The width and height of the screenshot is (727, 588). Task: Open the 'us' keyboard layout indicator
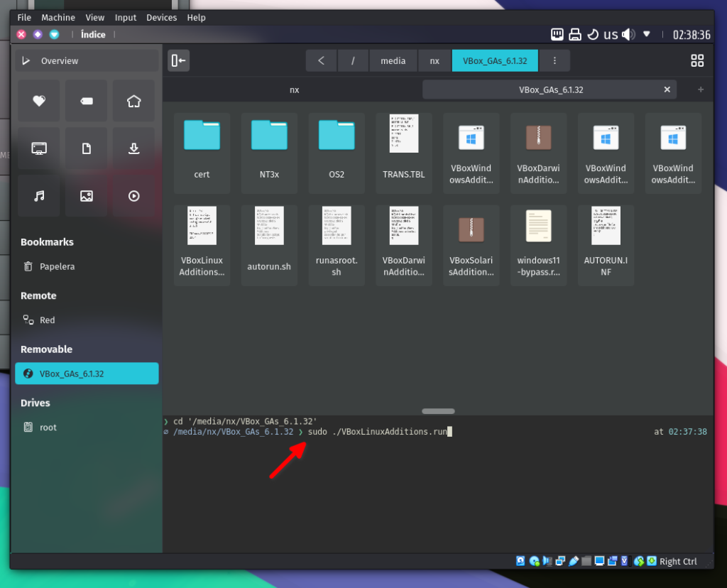pyautogui.click(x=610, y=34)
